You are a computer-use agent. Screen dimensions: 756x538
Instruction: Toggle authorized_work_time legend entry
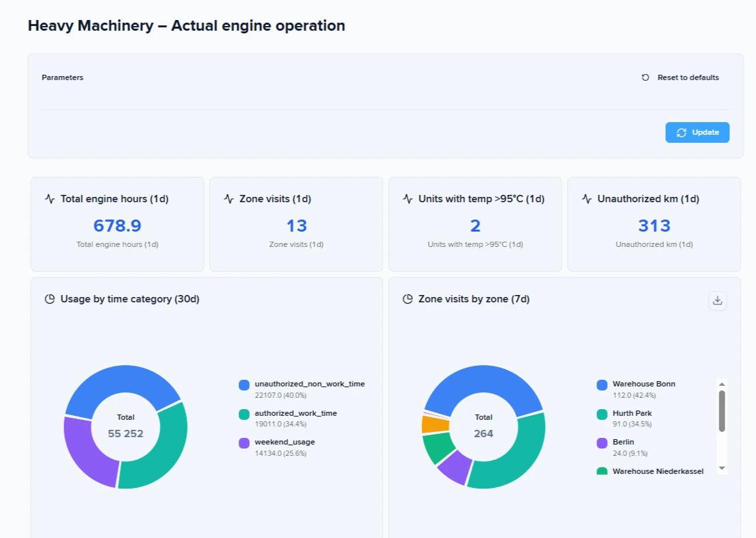tap(295, 413)
